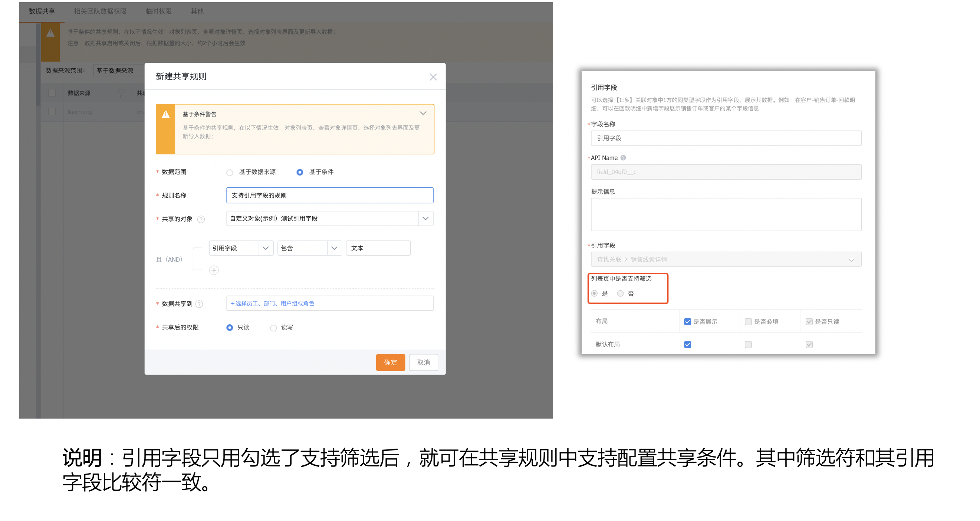
Task: Click the 取消 button
Action: [424, 363]
